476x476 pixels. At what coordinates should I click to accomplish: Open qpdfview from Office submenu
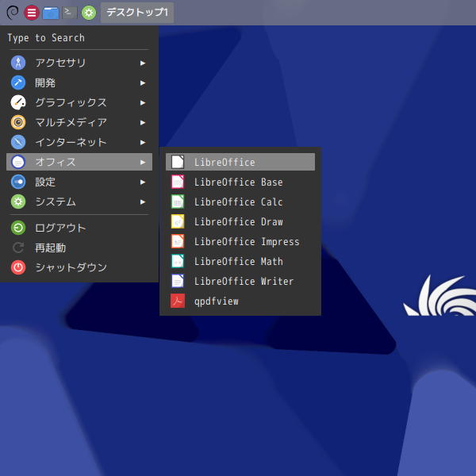click(x=240, y=301)
